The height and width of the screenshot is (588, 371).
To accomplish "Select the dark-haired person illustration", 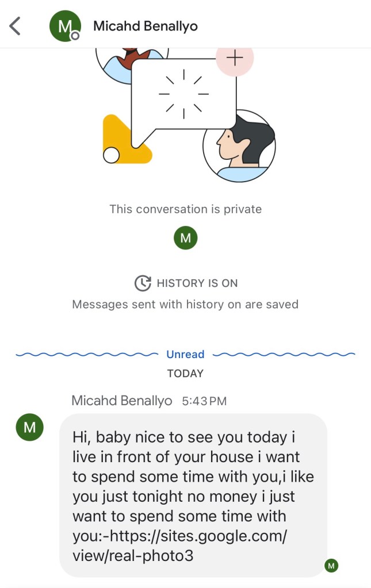I will (x=239, y=145).
